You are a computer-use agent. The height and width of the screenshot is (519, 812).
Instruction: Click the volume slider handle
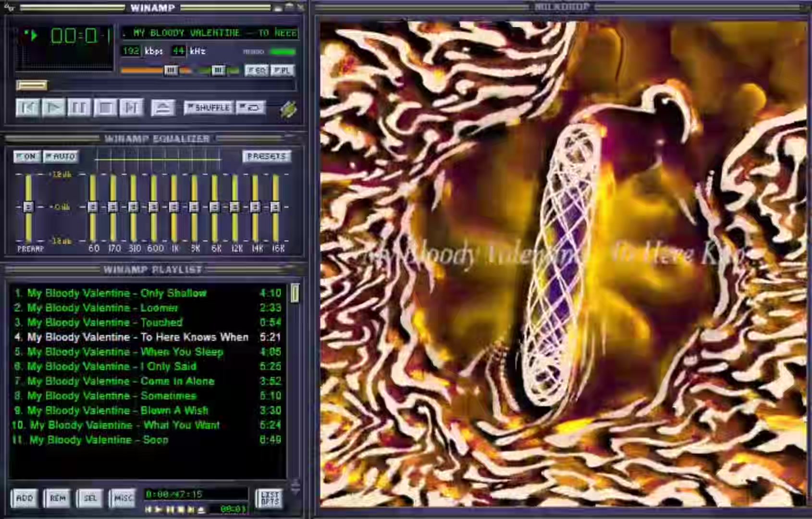click(x=171, y=71)
